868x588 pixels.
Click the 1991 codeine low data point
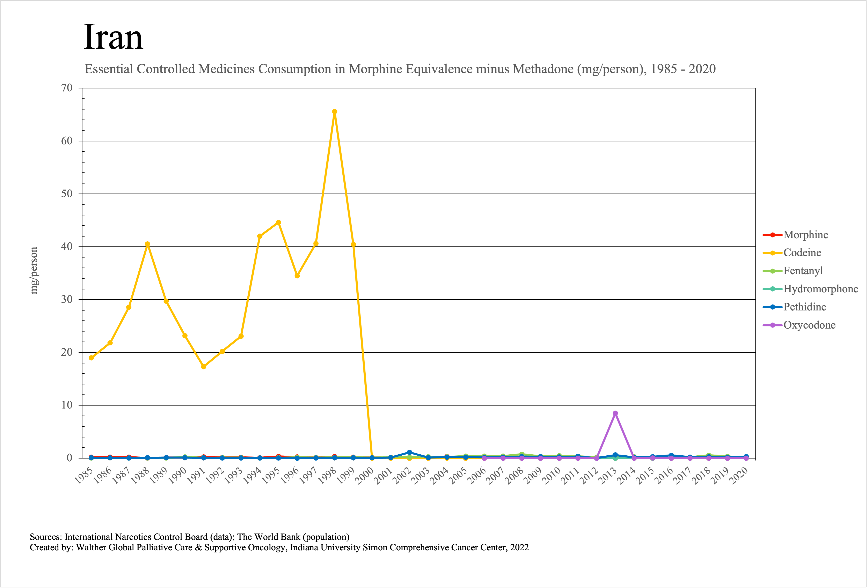tap(204, 367)
